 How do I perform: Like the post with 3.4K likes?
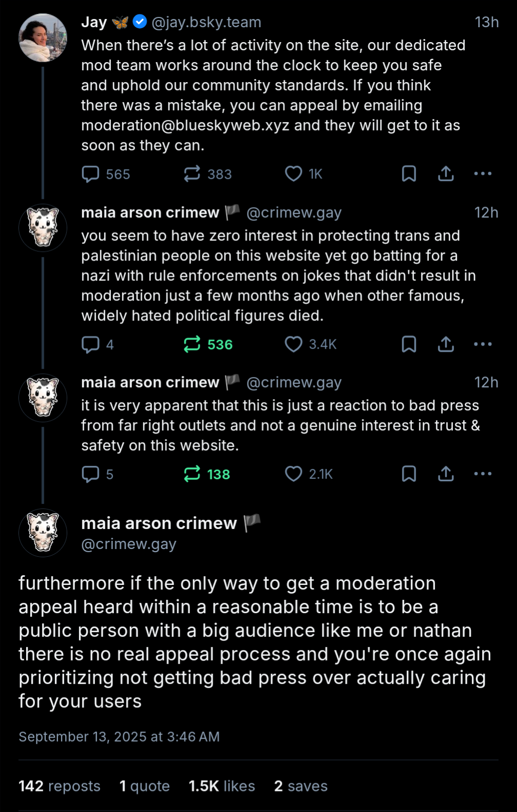point(294,344)
